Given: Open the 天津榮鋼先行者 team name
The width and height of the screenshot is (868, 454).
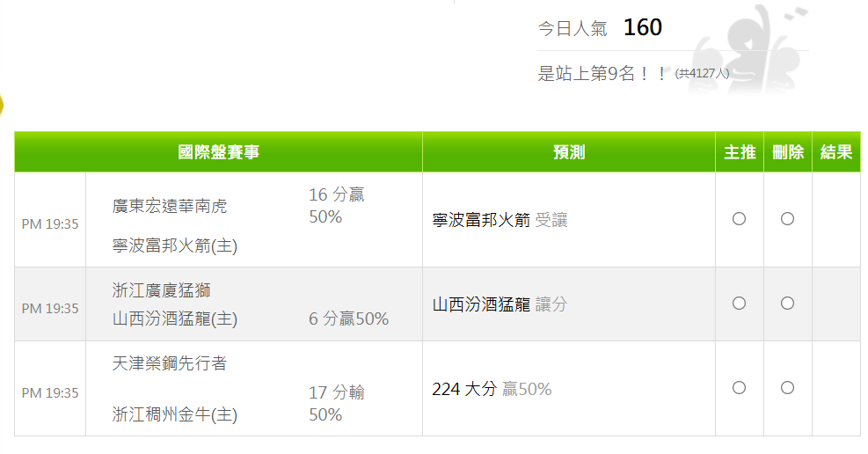Looking at the screenshot, I should click(x=170, y=363).
